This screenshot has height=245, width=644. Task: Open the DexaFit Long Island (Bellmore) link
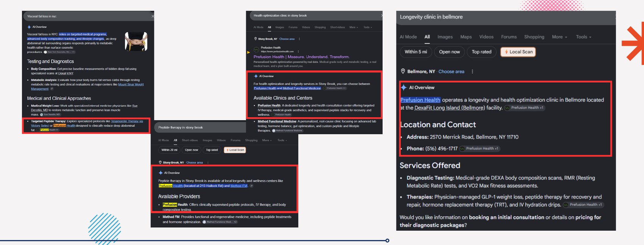pos(450,108)
